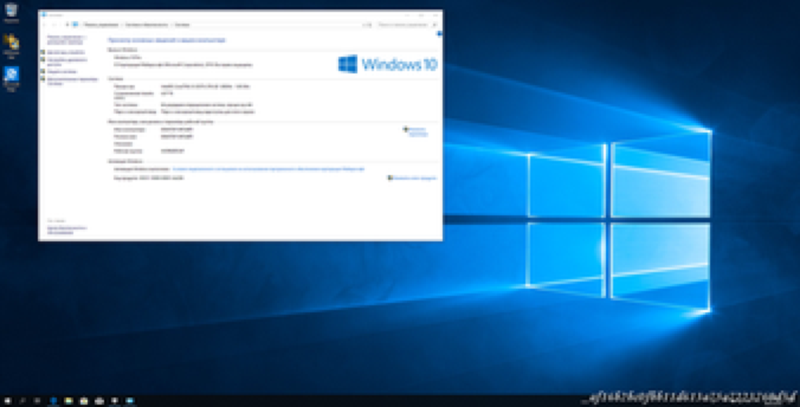
Task: Open the Microsoft software license terms link
Action: (268, 169)
